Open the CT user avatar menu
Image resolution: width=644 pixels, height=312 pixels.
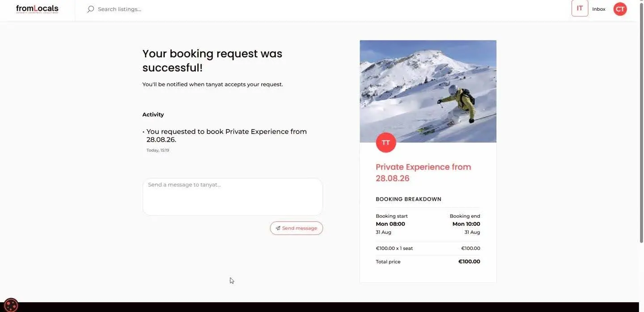click(x=620, y=9)
